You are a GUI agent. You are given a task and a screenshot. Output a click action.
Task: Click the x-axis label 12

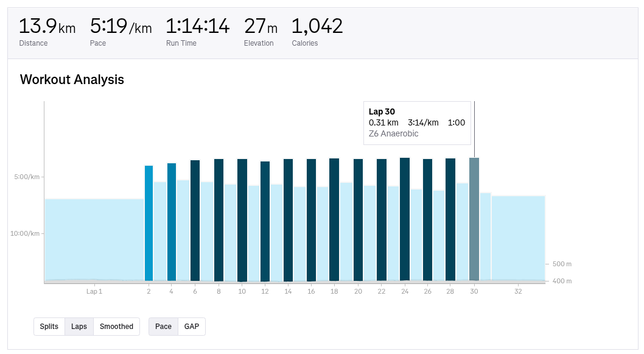click(x=265, y=291)
